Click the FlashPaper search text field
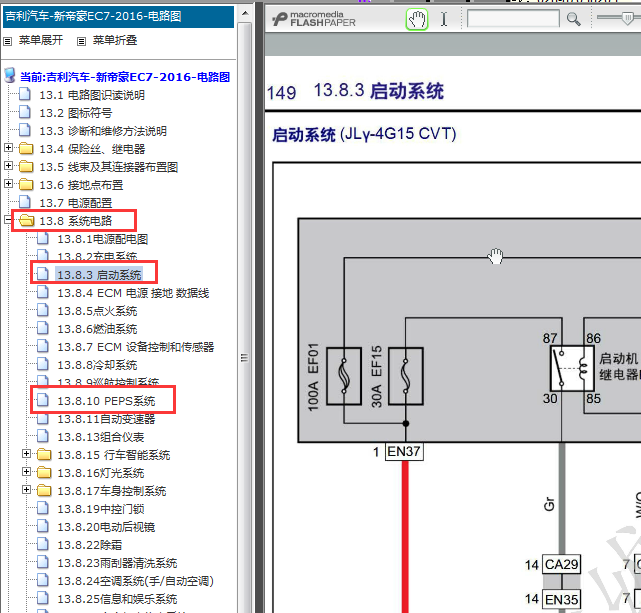Viewport: 641px width, 613px height. [513, 18]
